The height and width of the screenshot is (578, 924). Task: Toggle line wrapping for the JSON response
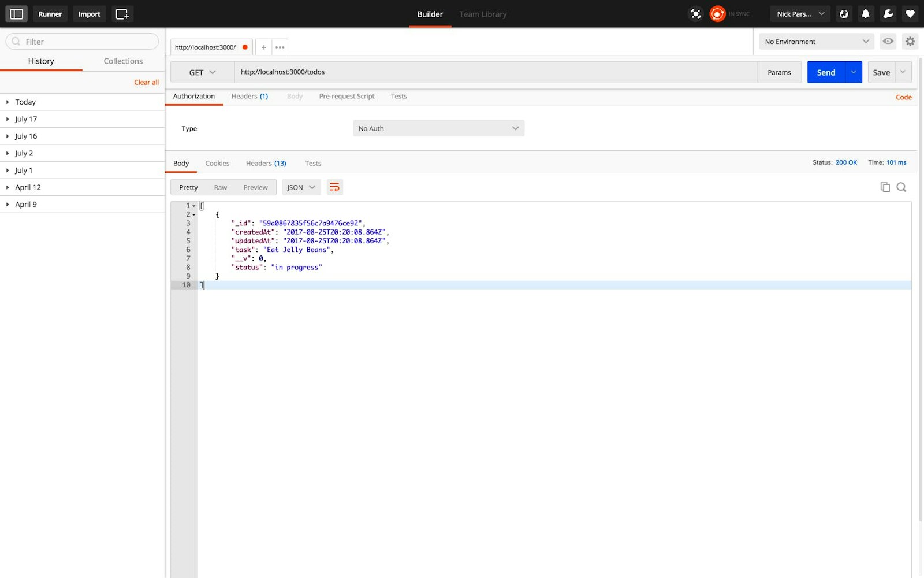click(334, 187)
